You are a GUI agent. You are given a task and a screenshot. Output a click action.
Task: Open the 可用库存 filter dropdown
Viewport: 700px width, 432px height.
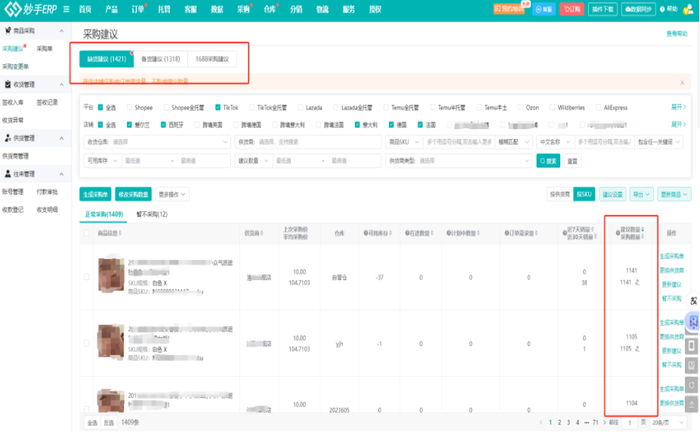tap(102, 160)
